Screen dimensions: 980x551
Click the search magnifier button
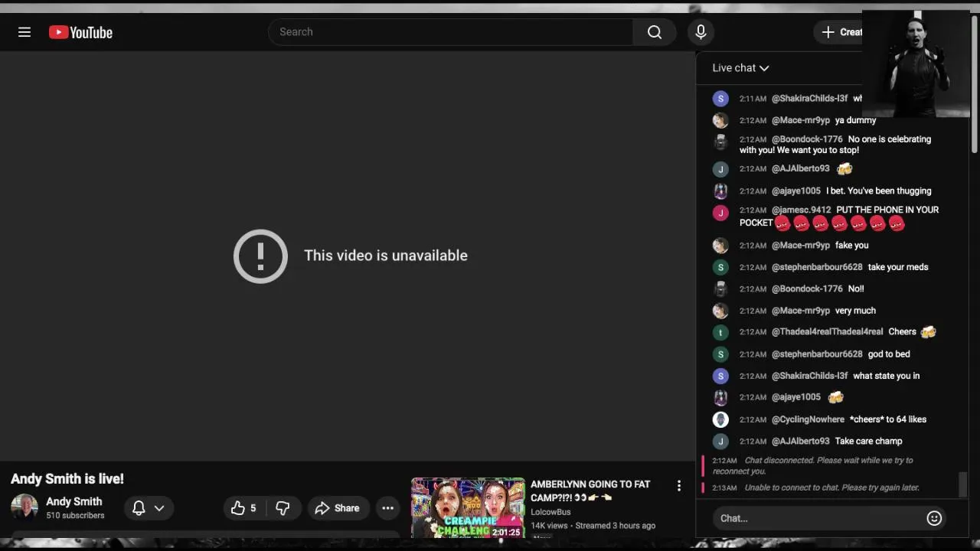[655, 32]
